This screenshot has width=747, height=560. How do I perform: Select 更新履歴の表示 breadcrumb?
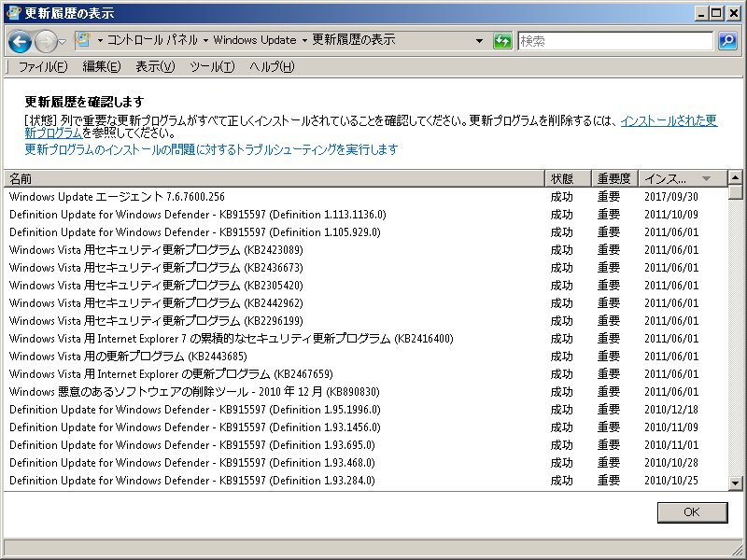click(x=354, y=40)
